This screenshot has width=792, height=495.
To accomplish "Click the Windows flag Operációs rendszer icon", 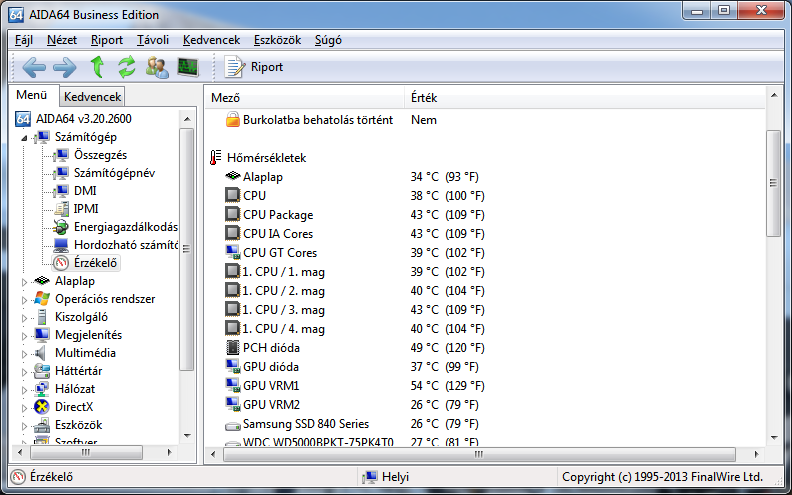I will [41, 299].
